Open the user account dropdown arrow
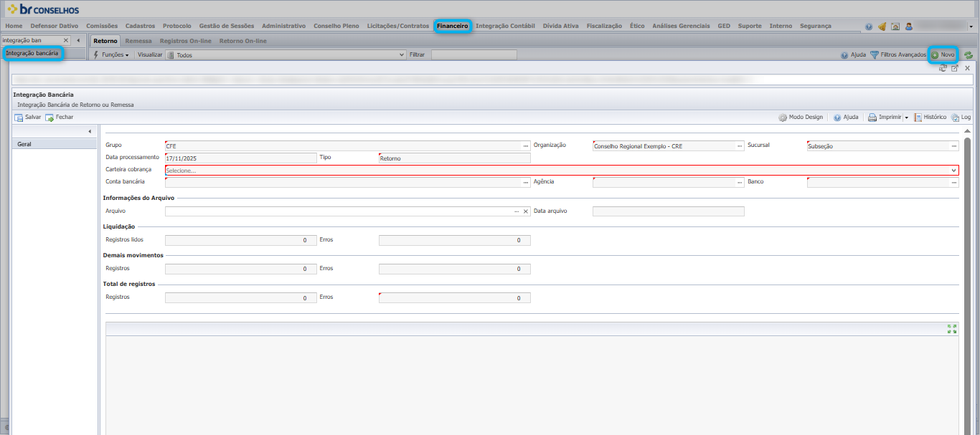Viewport: 980px width, 435px height. pos(971,27)
